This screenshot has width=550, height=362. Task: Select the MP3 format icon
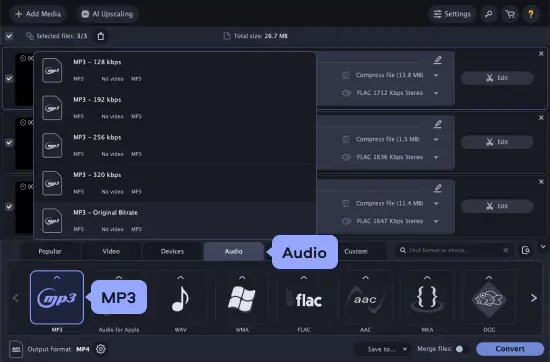[57, 297]
